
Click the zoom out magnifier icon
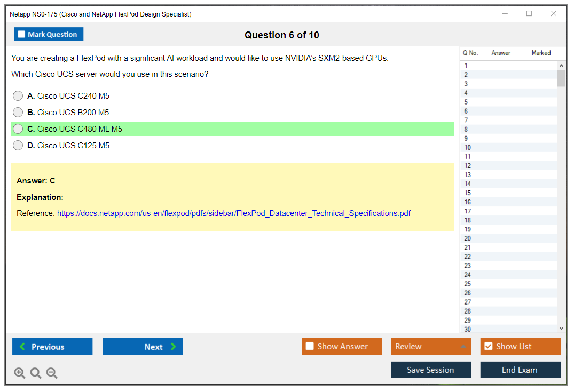click(52, 373)
